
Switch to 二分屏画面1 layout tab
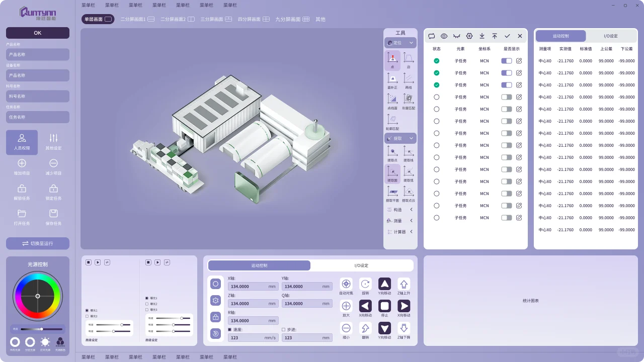point(137,19)
